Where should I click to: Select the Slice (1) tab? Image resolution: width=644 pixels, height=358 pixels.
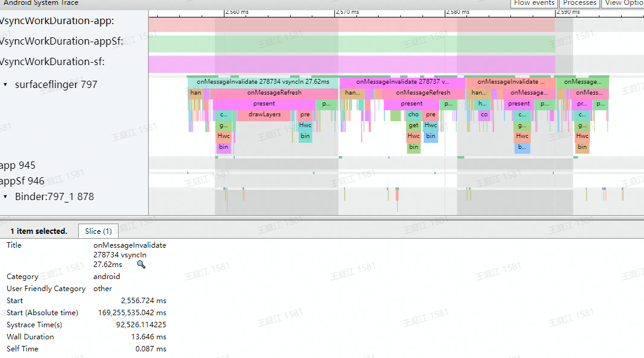click(x=98, y=231)
